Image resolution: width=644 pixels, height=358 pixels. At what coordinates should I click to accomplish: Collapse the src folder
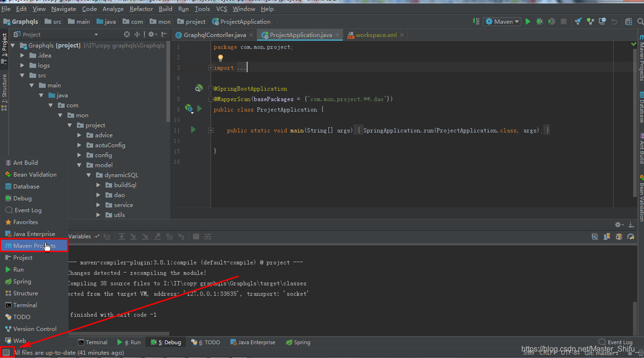click(22, 75)
